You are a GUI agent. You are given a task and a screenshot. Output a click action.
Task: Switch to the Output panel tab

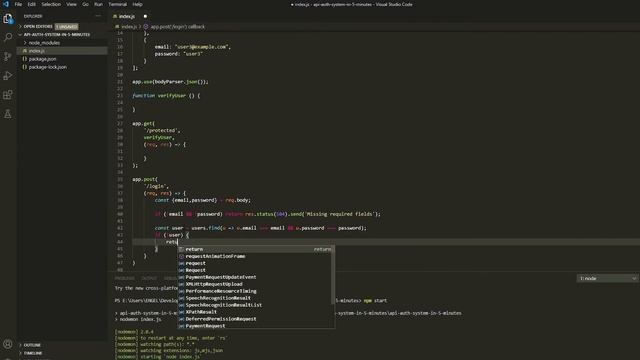click(x=149, y=278)
